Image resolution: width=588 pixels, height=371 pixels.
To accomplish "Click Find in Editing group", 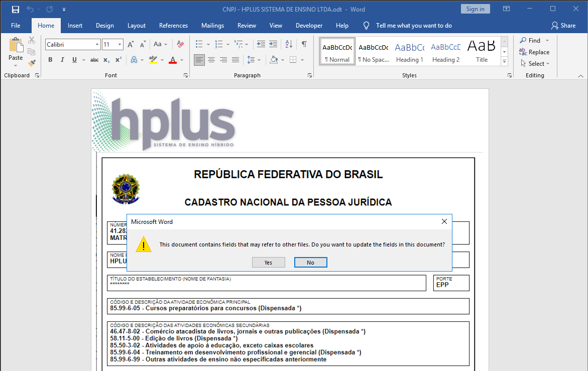I will 534,41.
